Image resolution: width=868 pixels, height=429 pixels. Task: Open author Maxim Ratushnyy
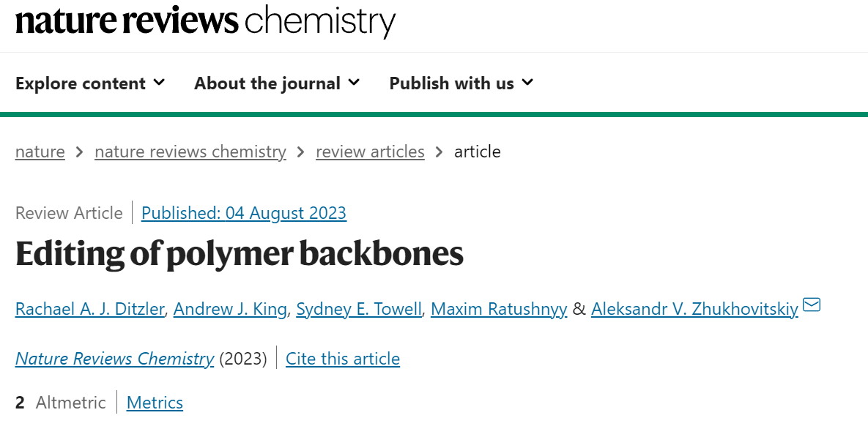[499, 308]
